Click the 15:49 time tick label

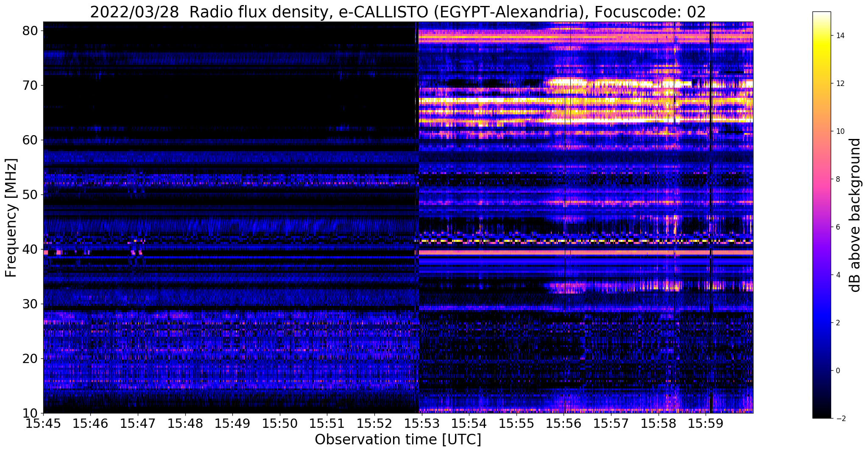[232, 423]
